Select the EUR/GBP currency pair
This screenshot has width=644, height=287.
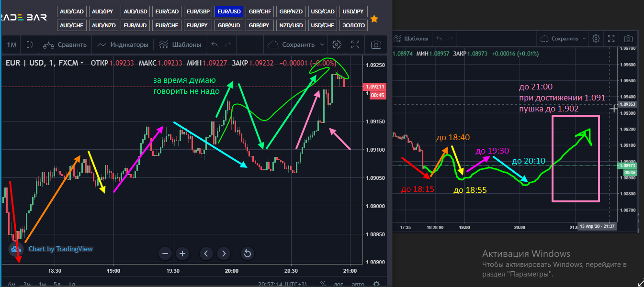point(198,11)
